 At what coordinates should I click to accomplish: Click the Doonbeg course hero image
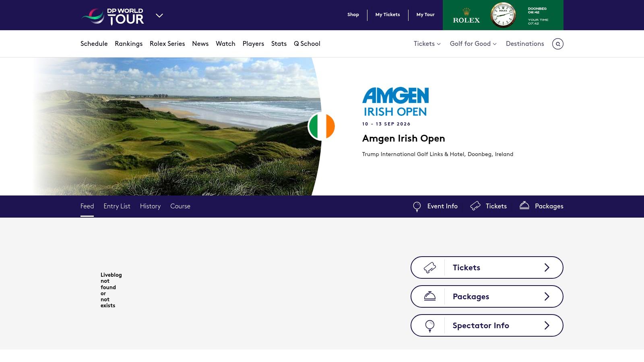tap(177, 126)
